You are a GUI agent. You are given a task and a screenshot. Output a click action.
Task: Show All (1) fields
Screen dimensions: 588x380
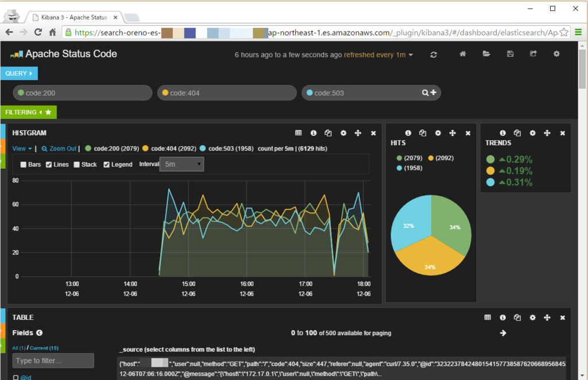pyautogui.click(x=19, y=348)
